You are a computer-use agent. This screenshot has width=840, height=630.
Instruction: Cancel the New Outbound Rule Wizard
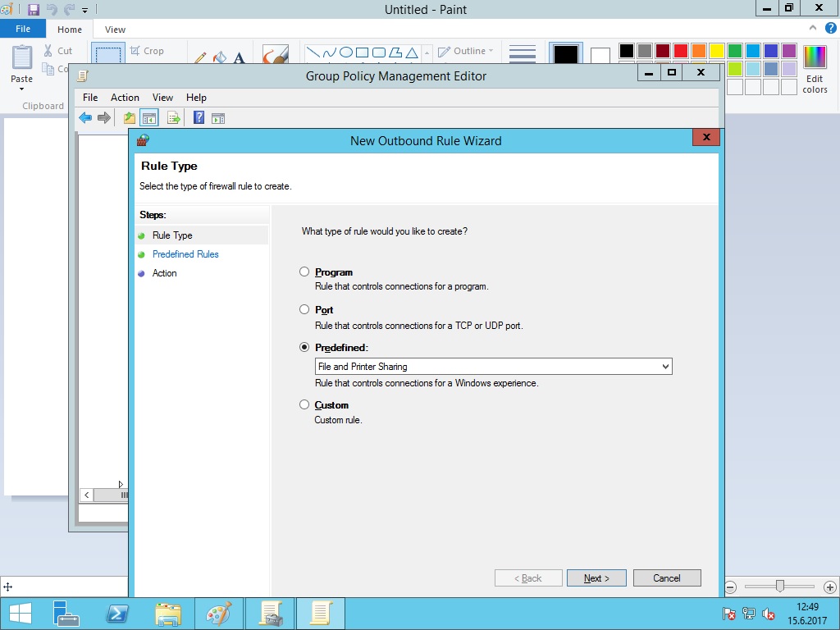click(666, 578)
